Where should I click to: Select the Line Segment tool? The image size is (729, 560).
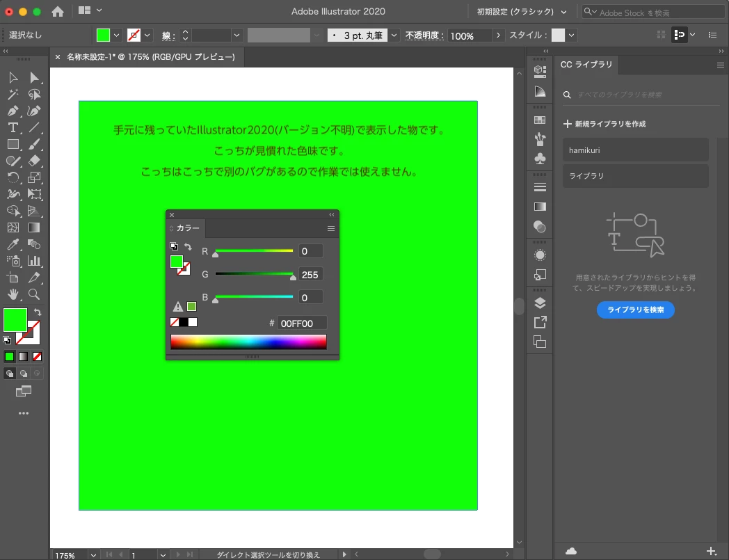(34, 127)
